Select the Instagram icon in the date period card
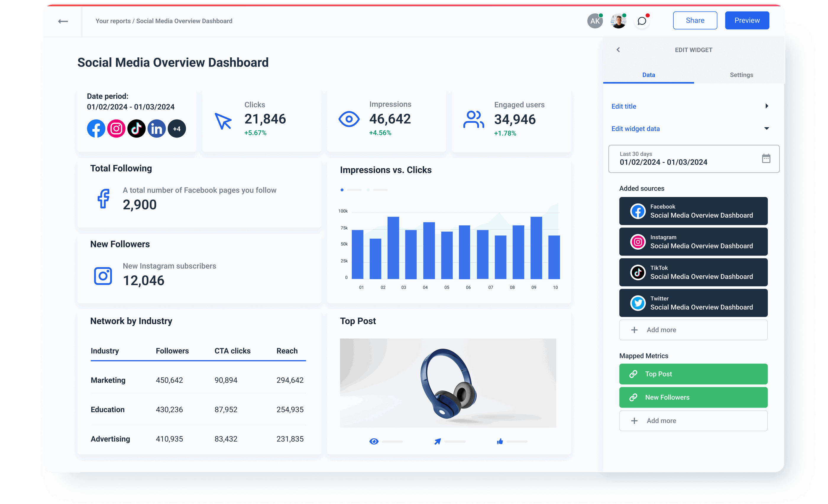The image size is (828, 504). (x=116, y=128)
